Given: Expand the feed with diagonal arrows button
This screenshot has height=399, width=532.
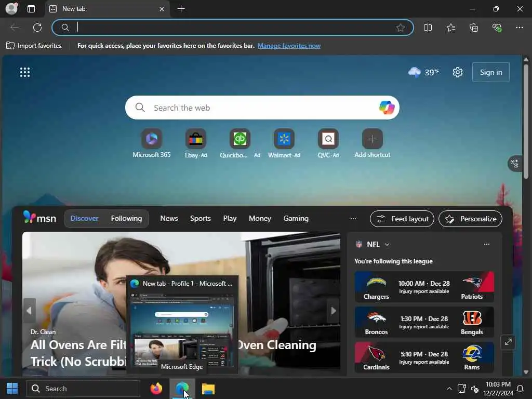Looking at the screenshot, I should click(508, 342).
